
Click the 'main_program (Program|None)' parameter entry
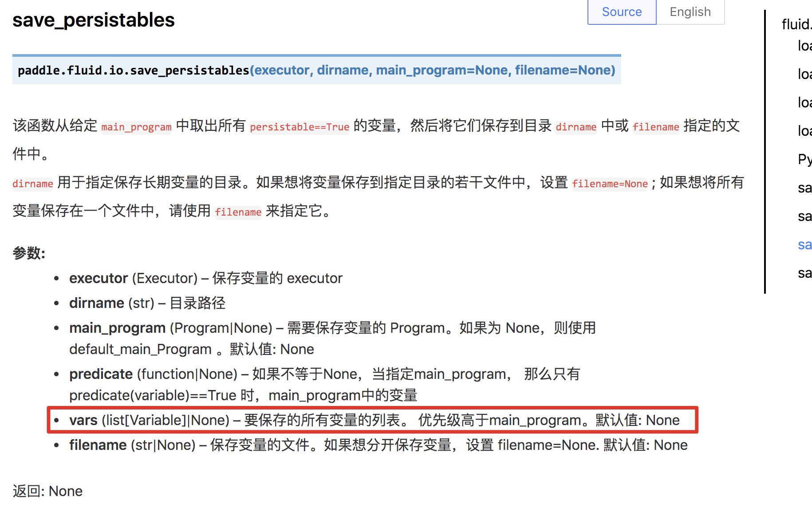tap(333, 339)
